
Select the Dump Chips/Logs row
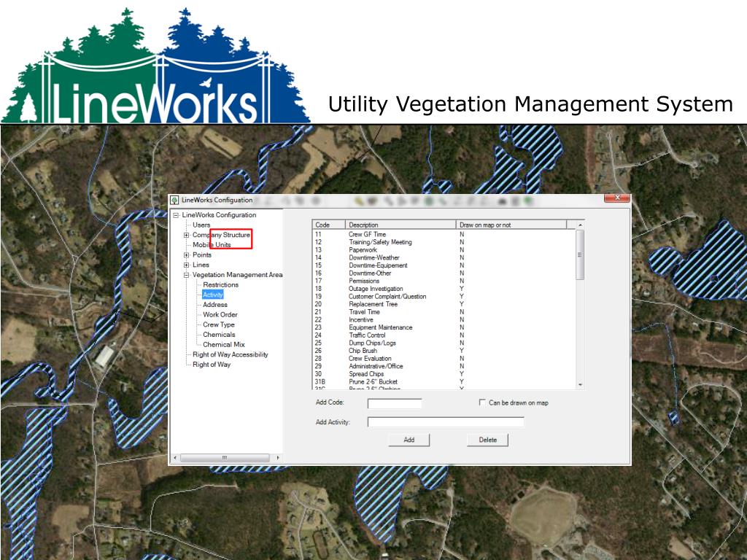444,343
